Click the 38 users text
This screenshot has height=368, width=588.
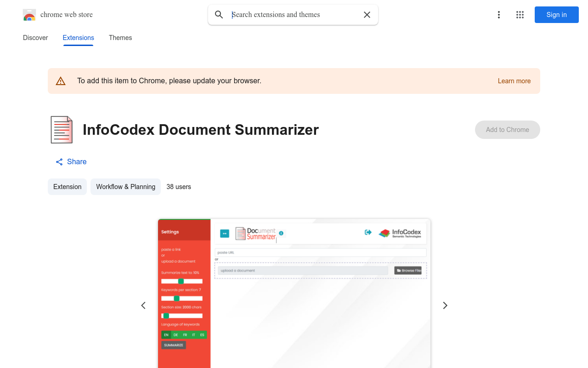[179, 187]
